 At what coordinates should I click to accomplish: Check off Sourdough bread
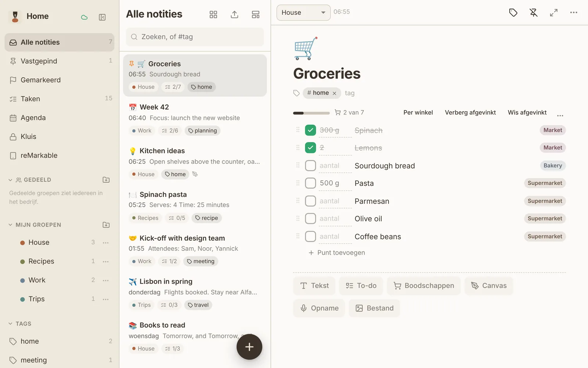click(x=311, y=166)
